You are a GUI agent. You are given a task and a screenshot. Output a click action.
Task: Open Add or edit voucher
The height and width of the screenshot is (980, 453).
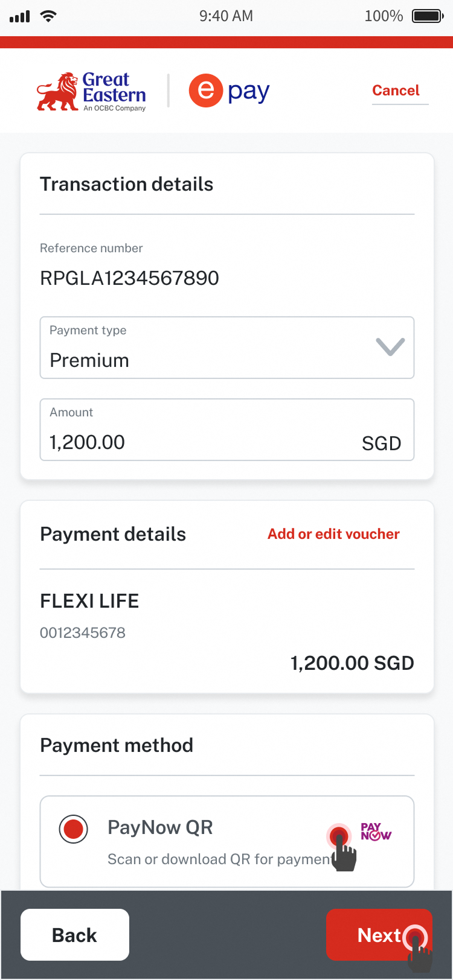pos(333,534)
